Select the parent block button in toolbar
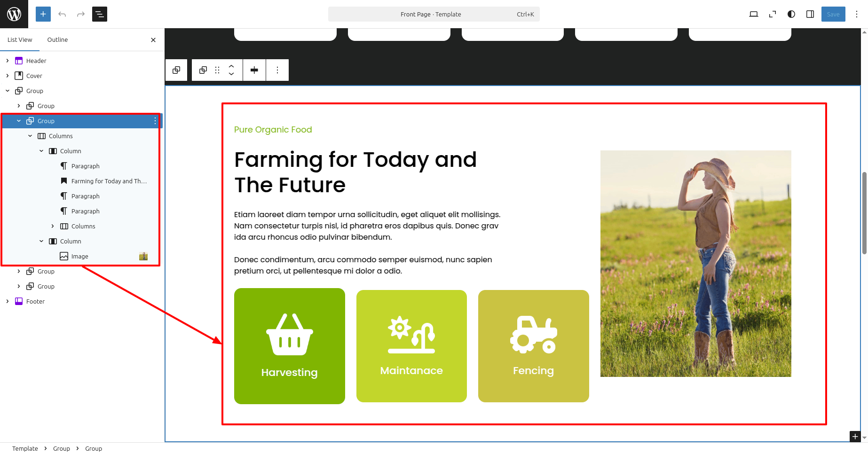Viewport: 868px width, 454px height. [x=176, y=70]
